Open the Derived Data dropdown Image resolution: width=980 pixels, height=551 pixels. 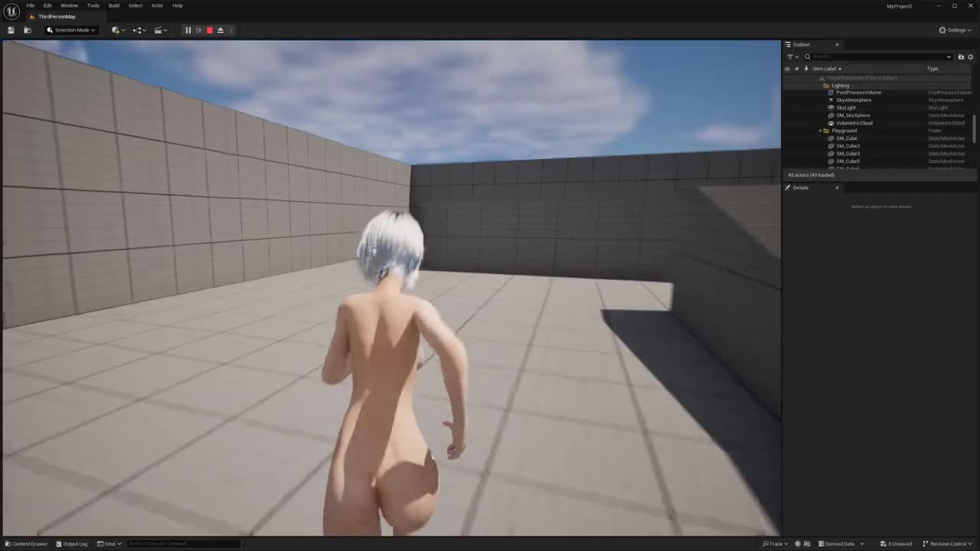tap(839, 543)
